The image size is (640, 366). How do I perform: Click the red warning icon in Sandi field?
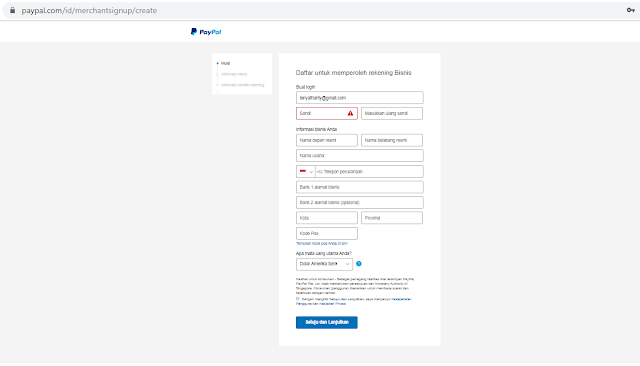tap(350, 113)
